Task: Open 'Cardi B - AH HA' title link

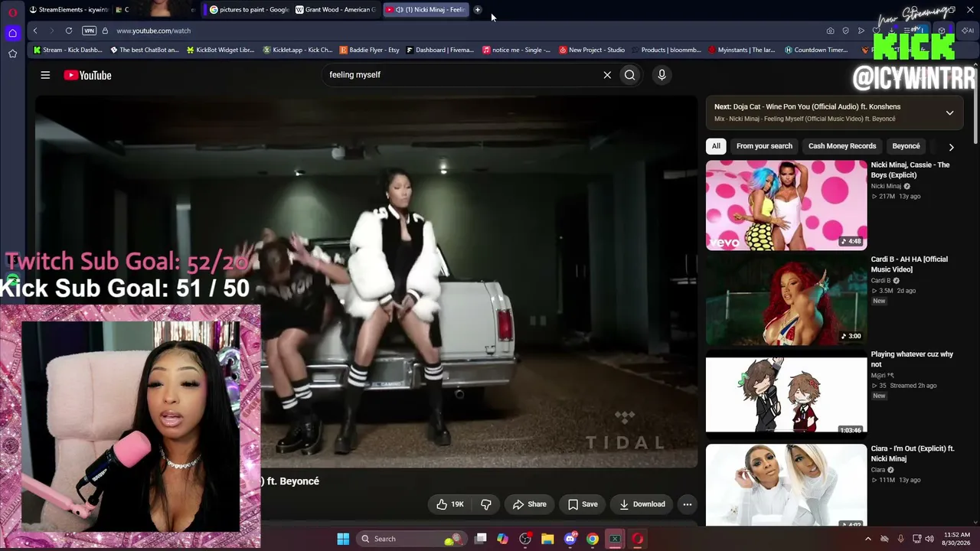Action: [x=909, y=264]
